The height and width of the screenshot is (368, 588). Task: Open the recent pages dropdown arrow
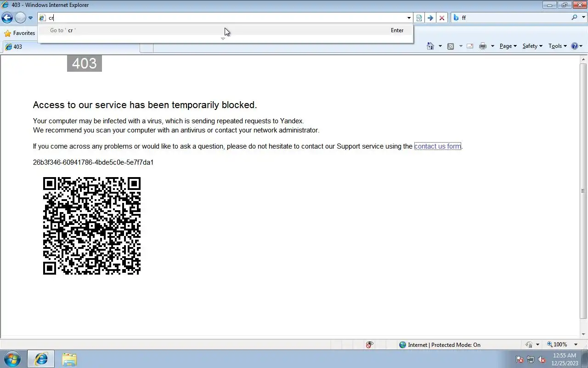[x=30, y=18]
